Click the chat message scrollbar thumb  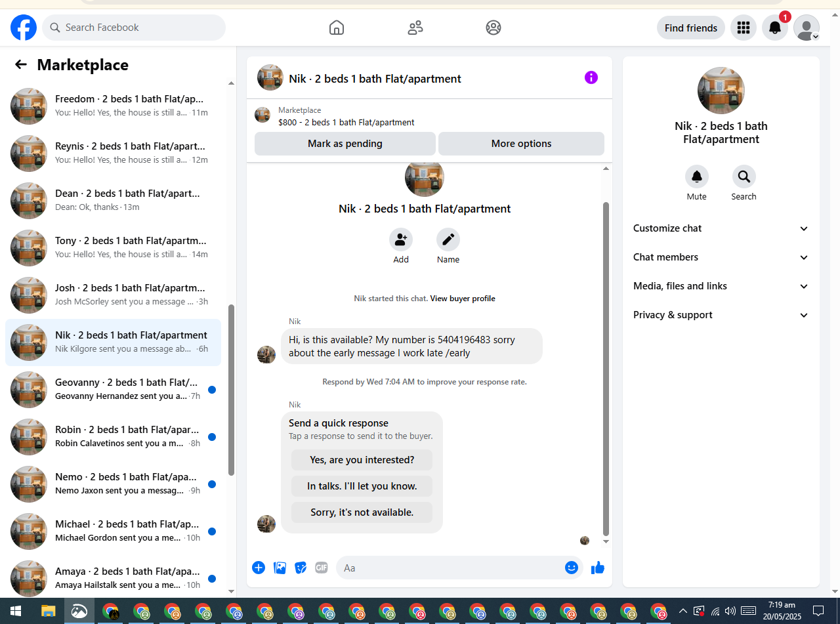[606, 369]
